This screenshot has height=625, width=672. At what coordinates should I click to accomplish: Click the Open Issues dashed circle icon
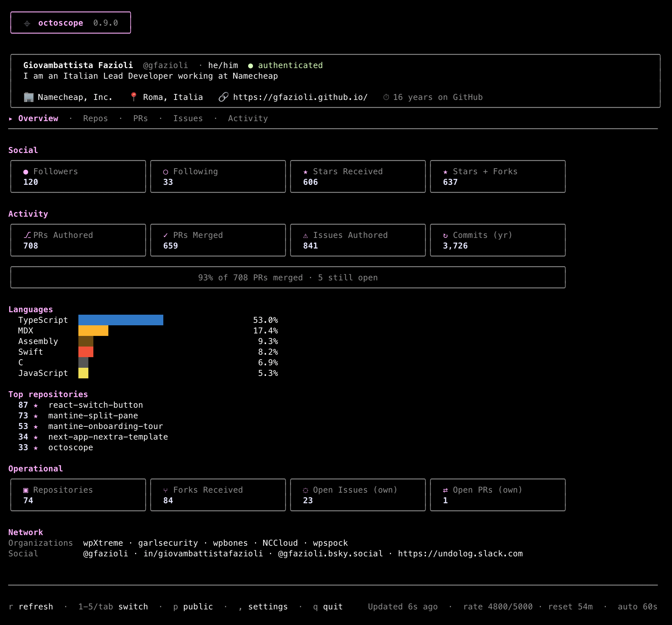click(x=306, y=490)
